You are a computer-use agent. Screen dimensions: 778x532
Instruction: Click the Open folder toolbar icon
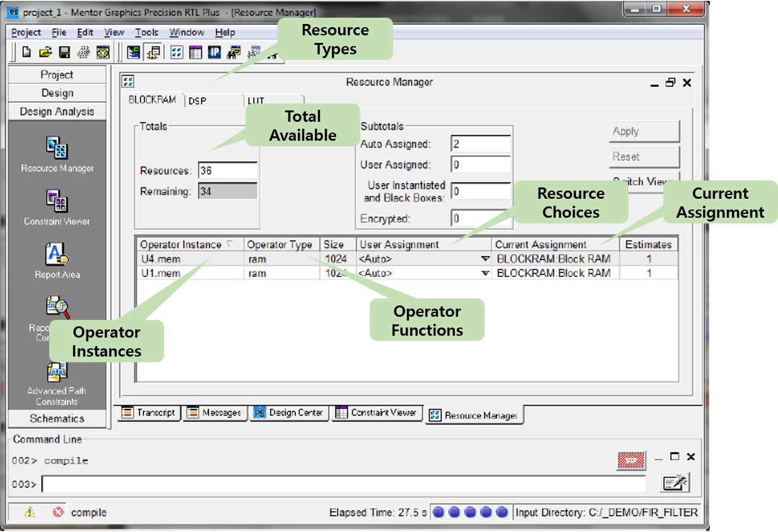[45, 52]
